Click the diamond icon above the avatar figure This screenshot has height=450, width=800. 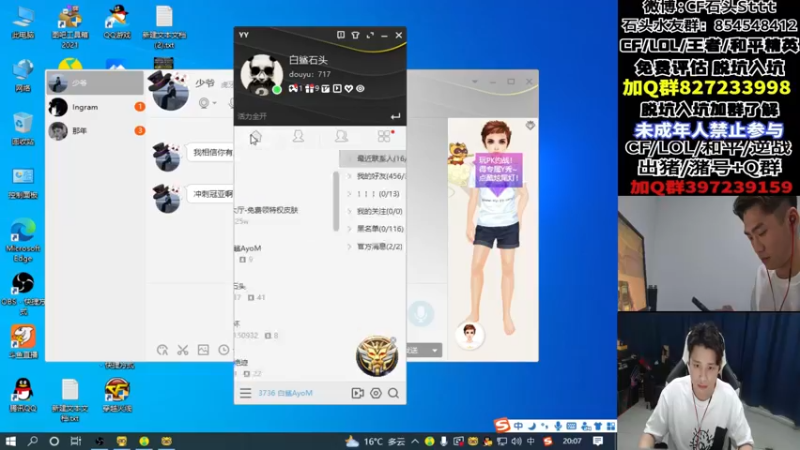tap(530, 126)
